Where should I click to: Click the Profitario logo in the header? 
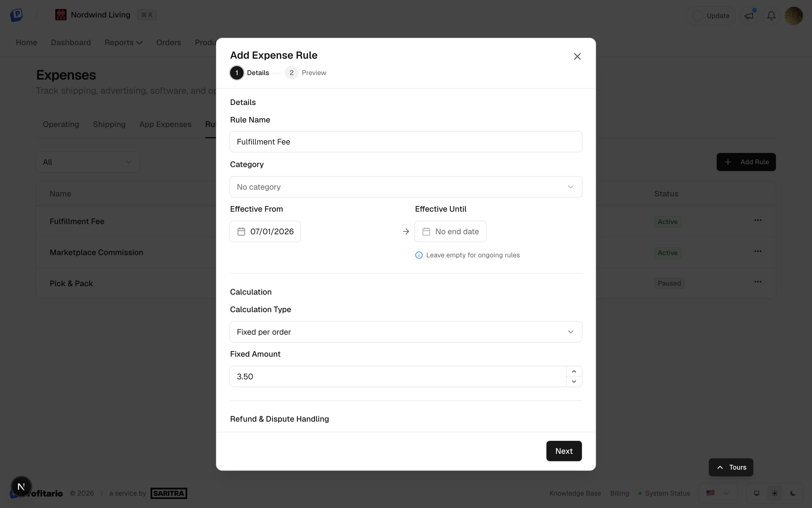pos(16,15)
